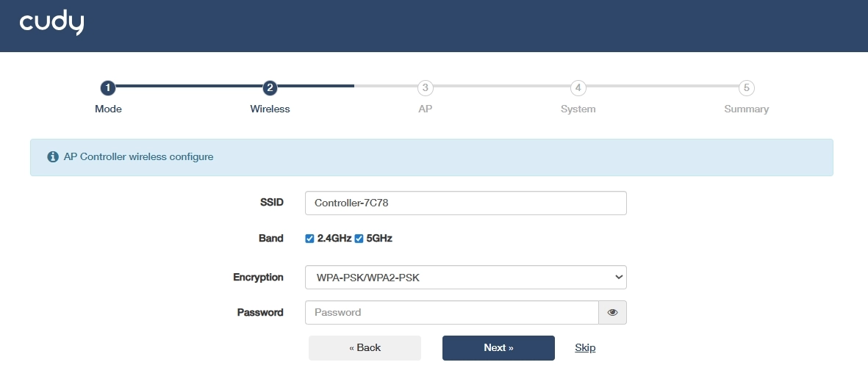
Task: Click the info icon in the blue banner
Action: (x=53, y=157)
